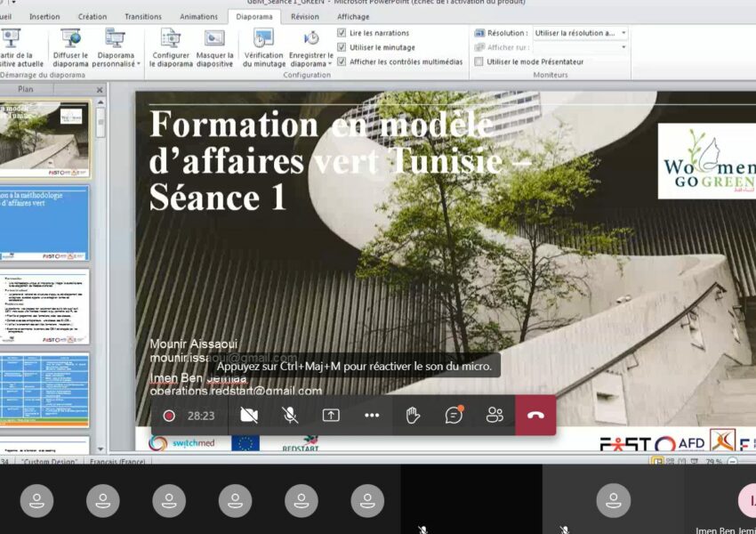Select the first slide thumbnail with tree photo
This screenshot has height=534, width=756.
pyautogui.click(x=44, y=139)
